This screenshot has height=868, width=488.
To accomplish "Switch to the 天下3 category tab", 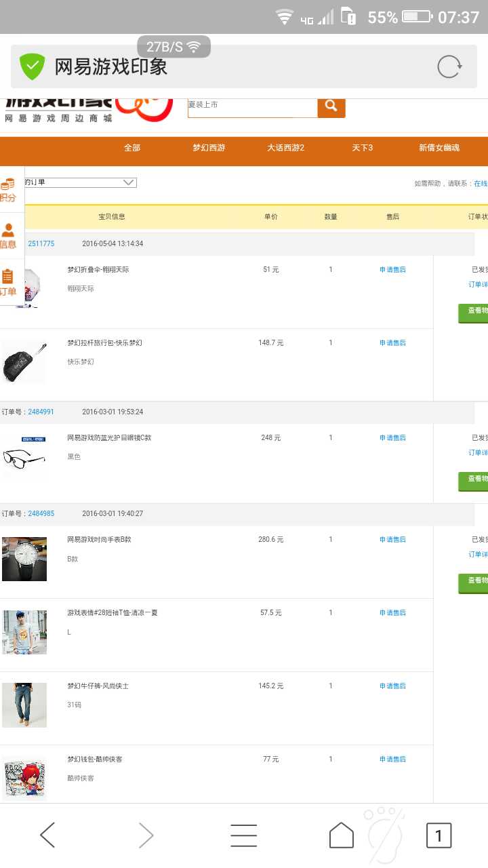I will 362,148.
